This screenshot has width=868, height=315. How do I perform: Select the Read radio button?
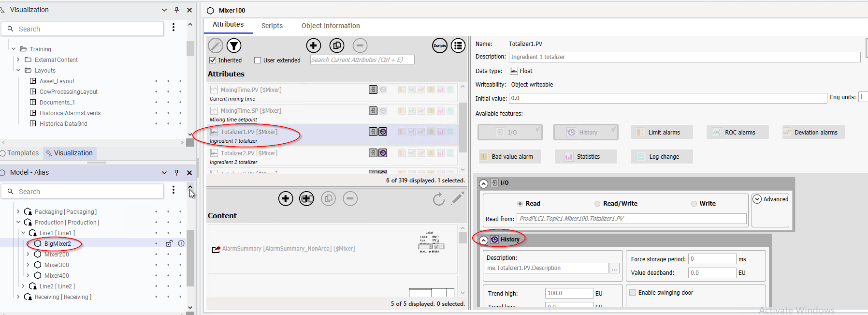(520, 204)
